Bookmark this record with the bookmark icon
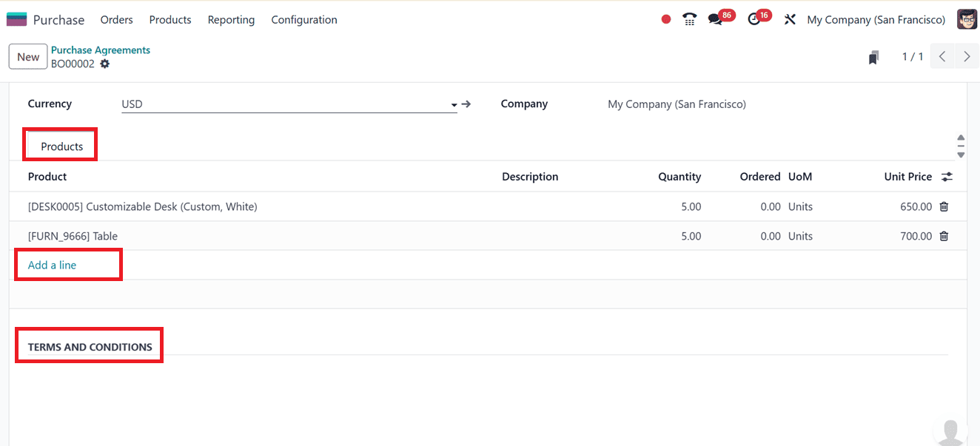Screen dimensions: 980x446 873,56
